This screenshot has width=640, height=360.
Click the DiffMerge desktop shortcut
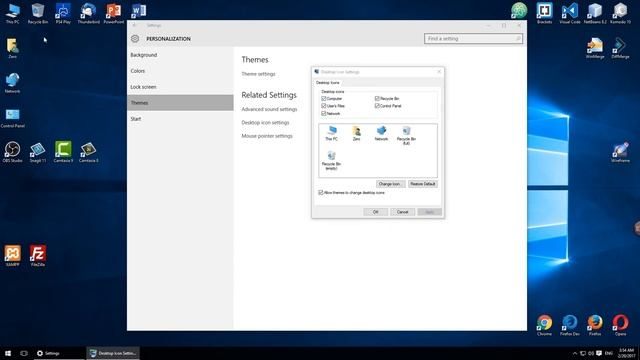[620, 48]
